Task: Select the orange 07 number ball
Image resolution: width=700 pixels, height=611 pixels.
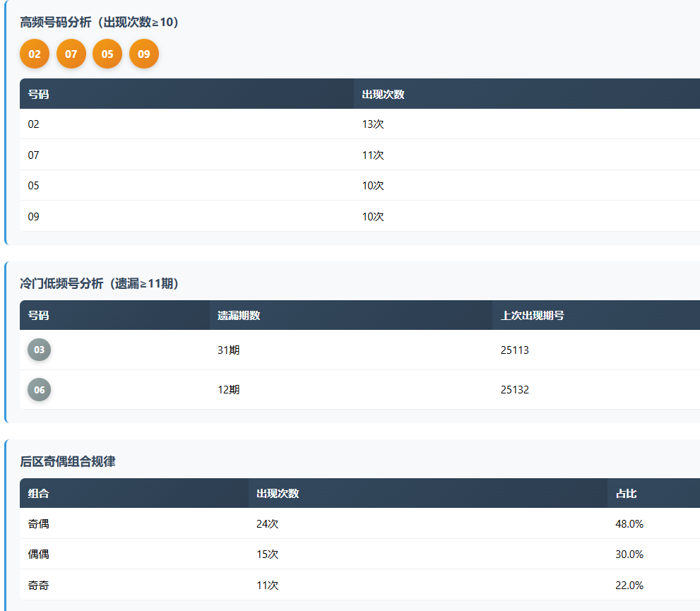Action: click(71, 54)
